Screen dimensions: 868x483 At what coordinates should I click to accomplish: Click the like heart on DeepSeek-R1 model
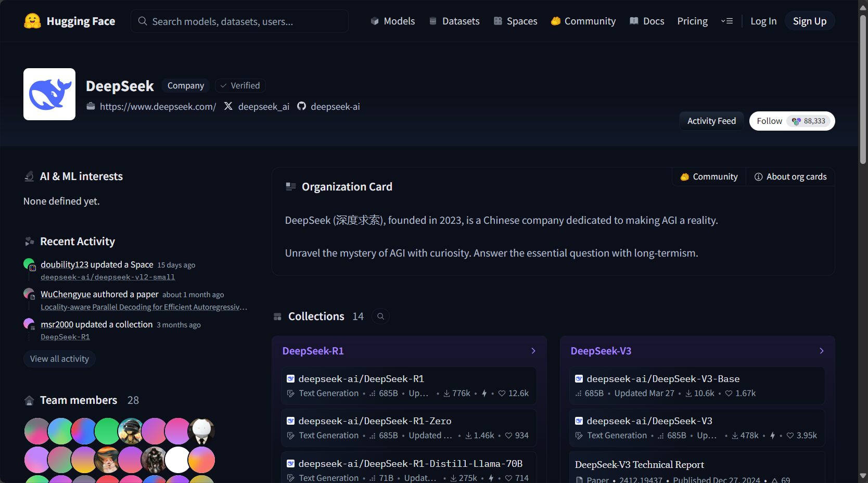pyautogui.click(x=502, y=393)
